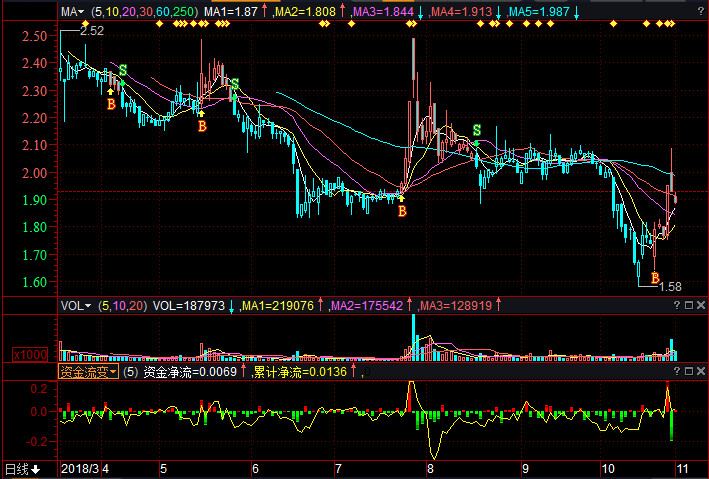Viewport: 709px width, 479px height.
Task: Click the 2.00 price axis label
Action: pos(35,173)
